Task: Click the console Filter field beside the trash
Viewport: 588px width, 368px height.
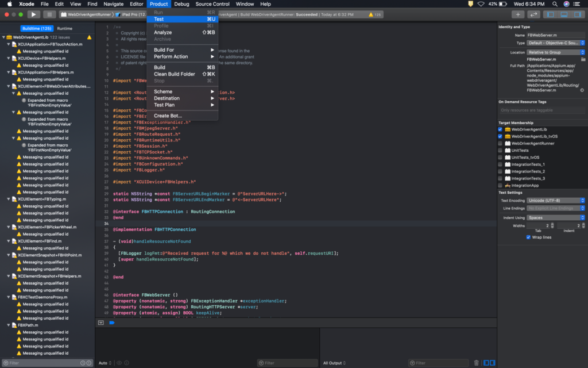Action: (438, 363)
